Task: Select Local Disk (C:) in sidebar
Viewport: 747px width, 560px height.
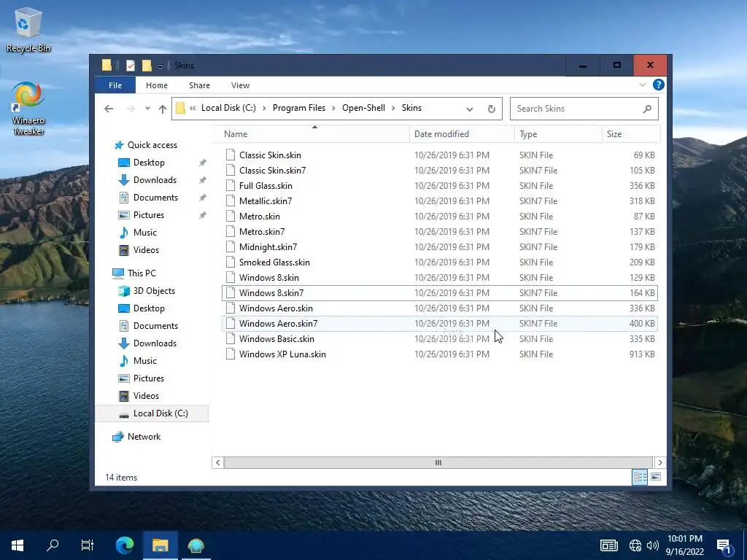Action: pos(152,413)
